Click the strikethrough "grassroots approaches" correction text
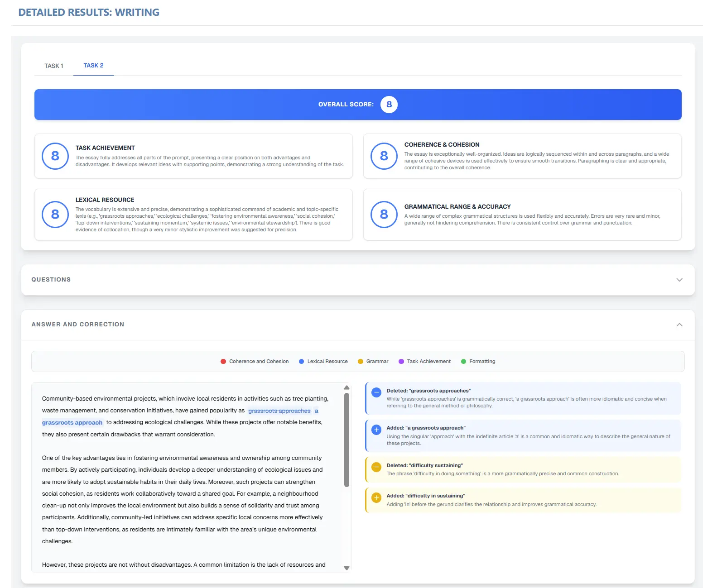This screenshot has width=717, height=588. tap(279, 411)
